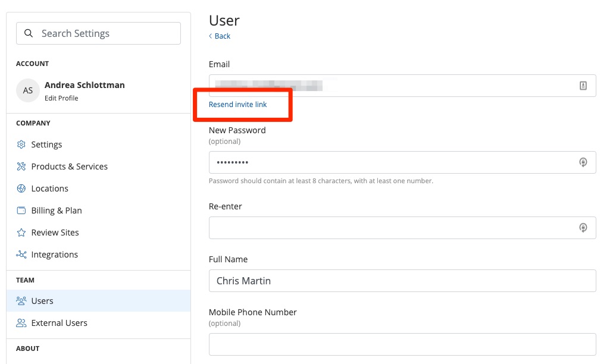Click the Integrations nodes icon

(21, 255)
